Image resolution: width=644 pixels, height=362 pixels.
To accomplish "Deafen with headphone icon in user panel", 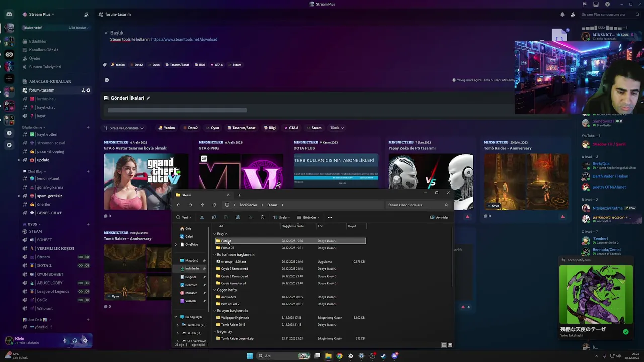I will (x=74, y=340).
